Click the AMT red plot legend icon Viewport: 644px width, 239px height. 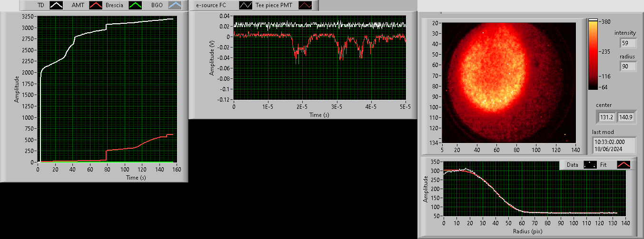97,6
